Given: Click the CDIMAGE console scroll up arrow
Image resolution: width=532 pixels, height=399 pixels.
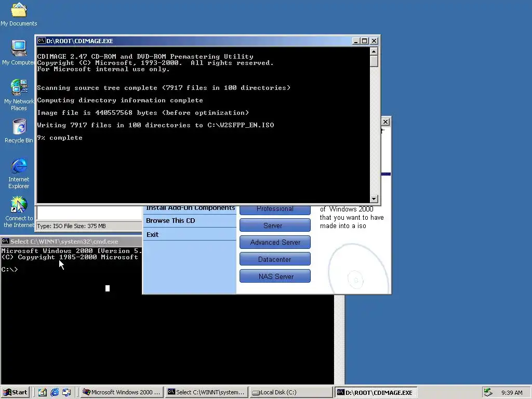Looking at the screenshot, I should pos(374,51).
